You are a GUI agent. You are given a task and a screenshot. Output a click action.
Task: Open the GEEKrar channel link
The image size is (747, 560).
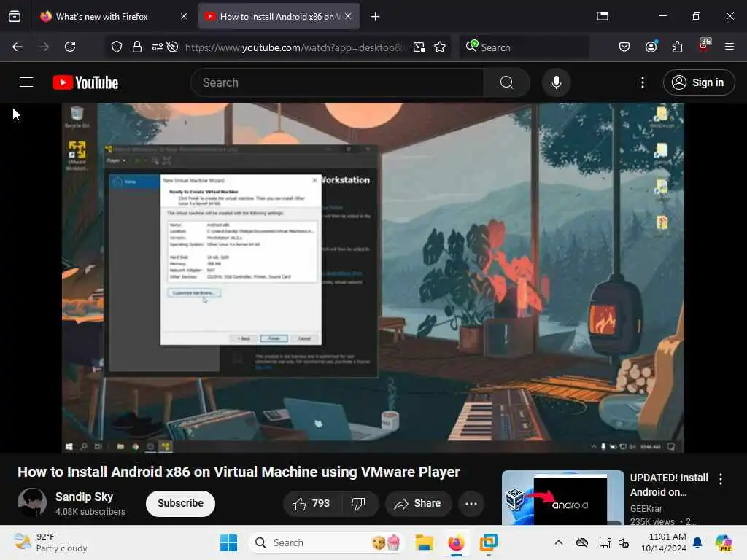click(x=646, y=508)
